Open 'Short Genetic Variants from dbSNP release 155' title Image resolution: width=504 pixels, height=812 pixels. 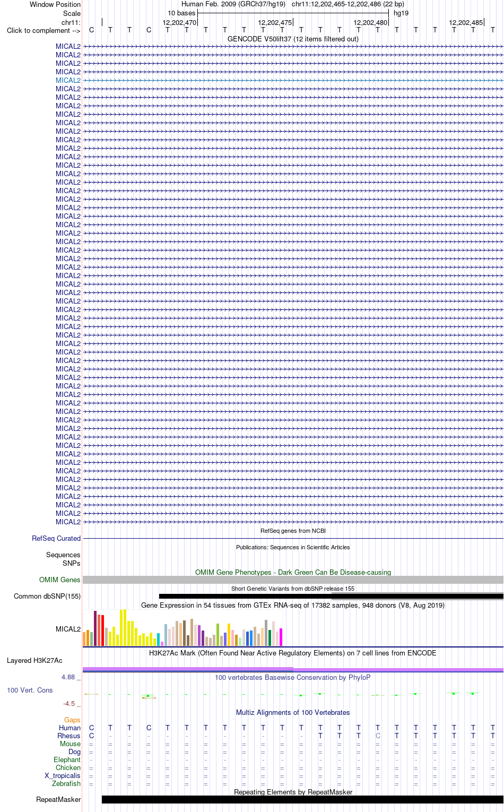tap(293, 589)
